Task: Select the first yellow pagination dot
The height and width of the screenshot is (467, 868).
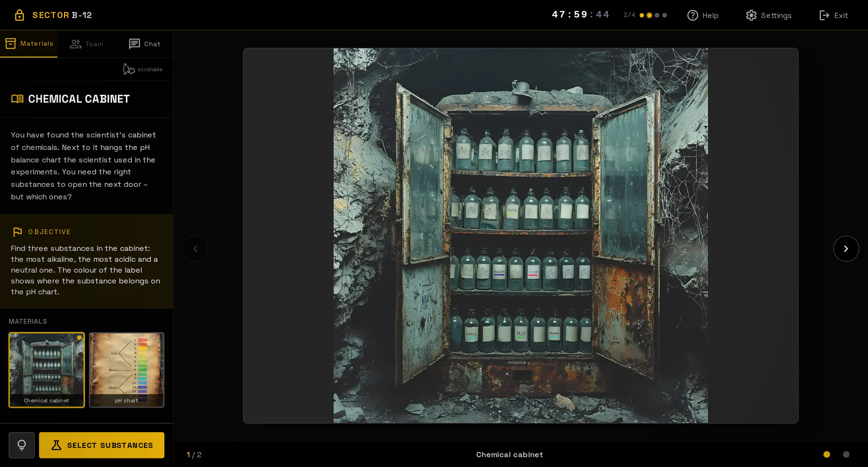Action: click(827, 455)
